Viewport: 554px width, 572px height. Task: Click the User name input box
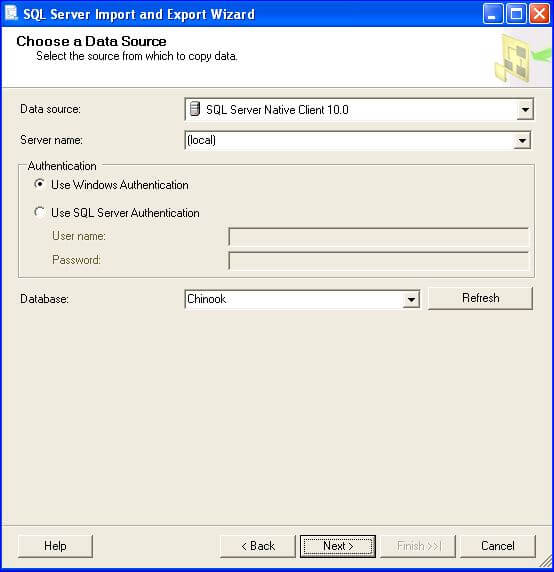[379, 237]
